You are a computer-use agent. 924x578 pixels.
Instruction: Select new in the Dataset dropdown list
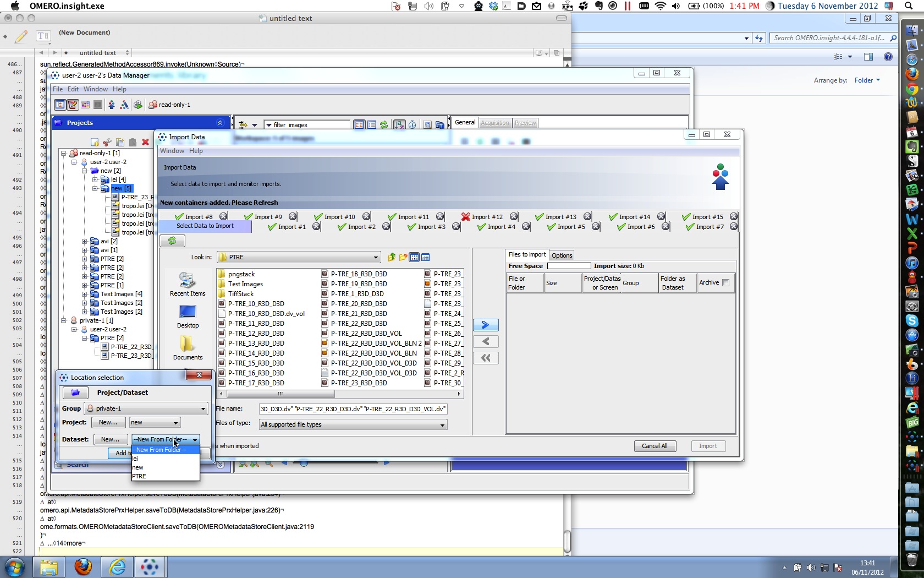[166, 467]
